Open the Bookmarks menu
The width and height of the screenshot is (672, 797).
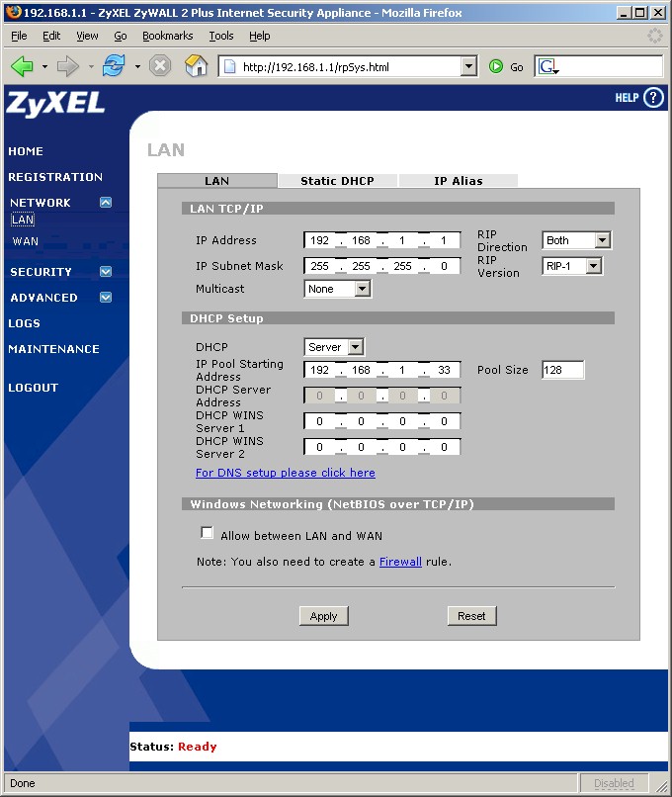coord(168,36)
